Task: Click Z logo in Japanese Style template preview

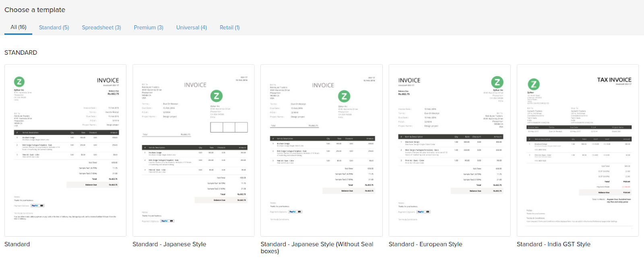Action: [217, 96]
